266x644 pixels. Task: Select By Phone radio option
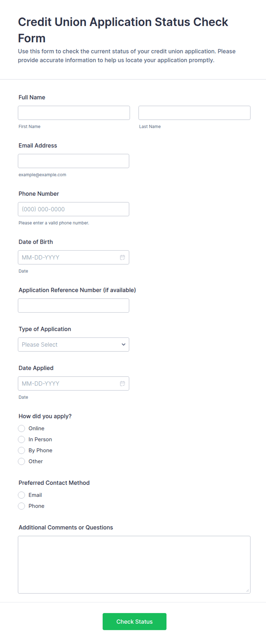point(21,450)
